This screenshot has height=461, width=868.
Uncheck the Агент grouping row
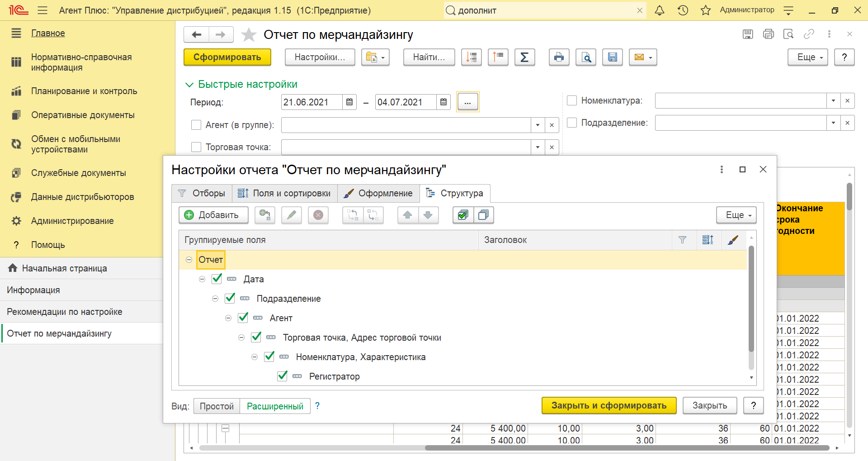[243, 318]
